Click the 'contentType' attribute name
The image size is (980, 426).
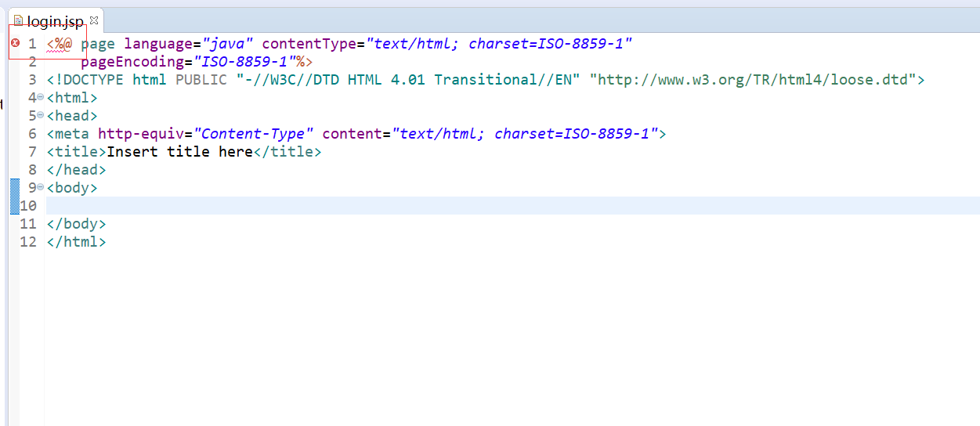[x=309, y=44]
